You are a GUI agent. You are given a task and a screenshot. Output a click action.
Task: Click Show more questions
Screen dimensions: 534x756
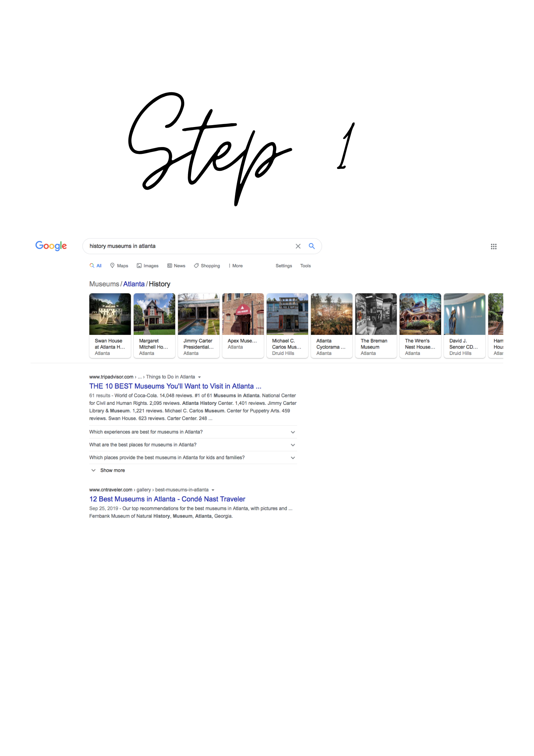coord(108,470)
